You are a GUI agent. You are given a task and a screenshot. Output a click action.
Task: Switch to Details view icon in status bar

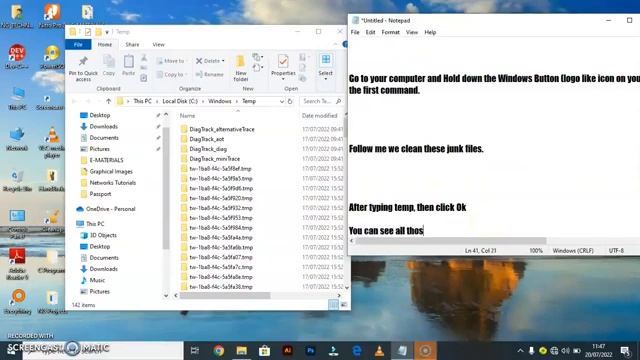(333, 305)
